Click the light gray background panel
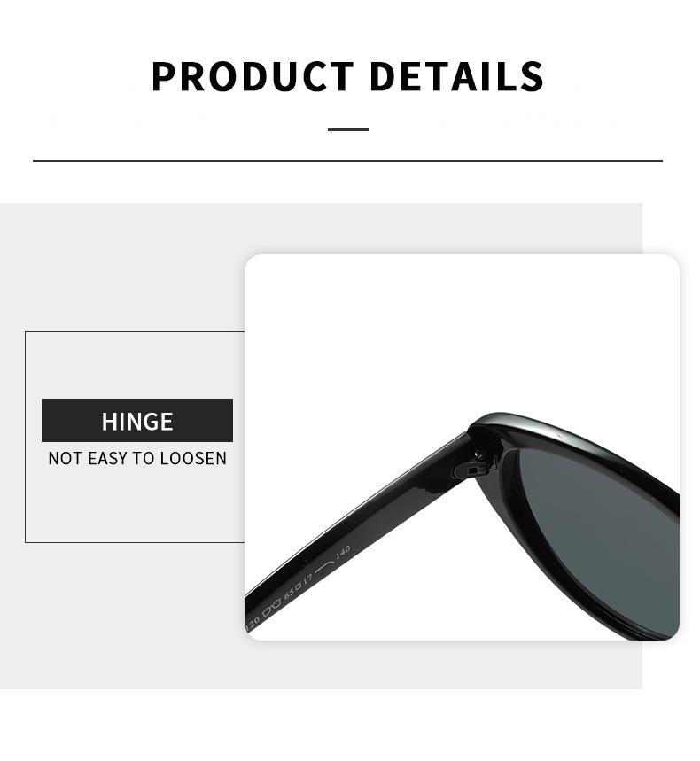Screen dimensions: 700x761 [x=121, y=267]
